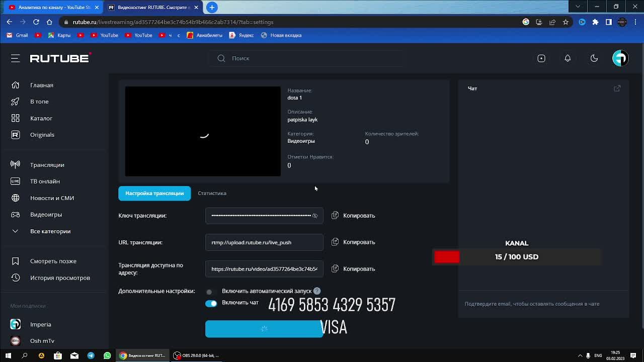Open Яндекс bookmark
This screenshot has width=644, height=362.
click(x=242, y=35)
